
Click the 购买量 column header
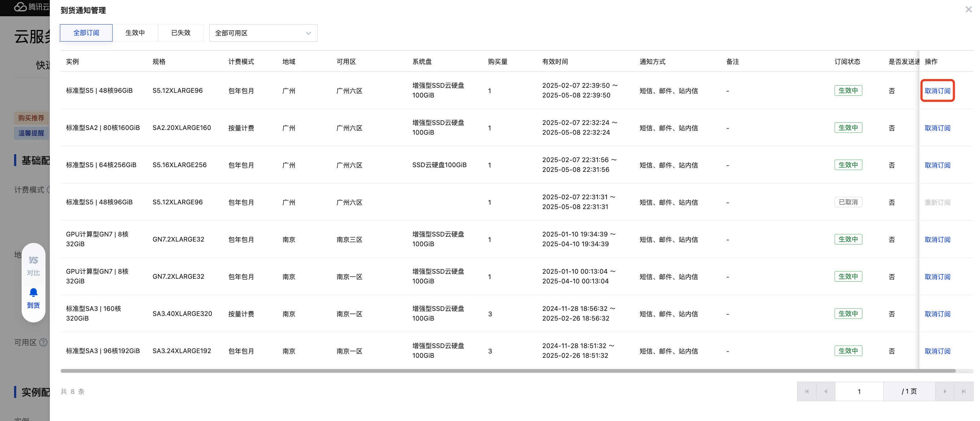pos(498,61)
